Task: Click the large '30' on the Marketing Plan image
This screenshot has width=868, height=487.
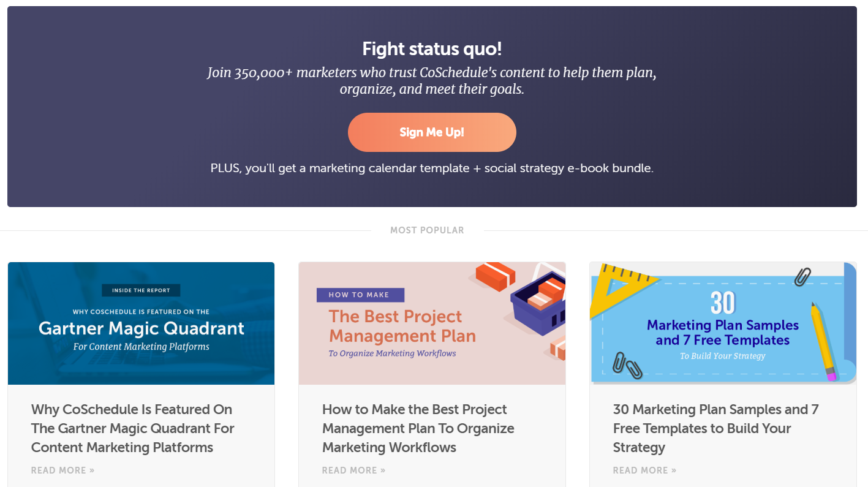Action: [x=723, y=303]
